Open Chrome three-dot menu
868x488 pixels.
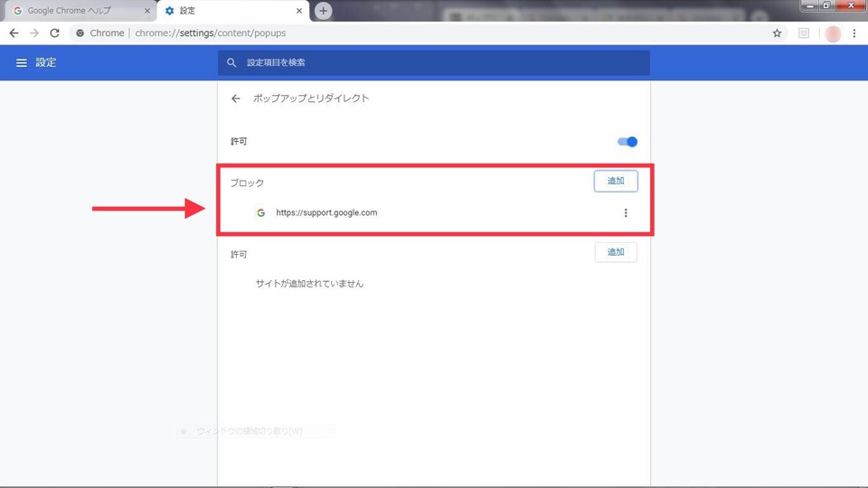(854, 33)
